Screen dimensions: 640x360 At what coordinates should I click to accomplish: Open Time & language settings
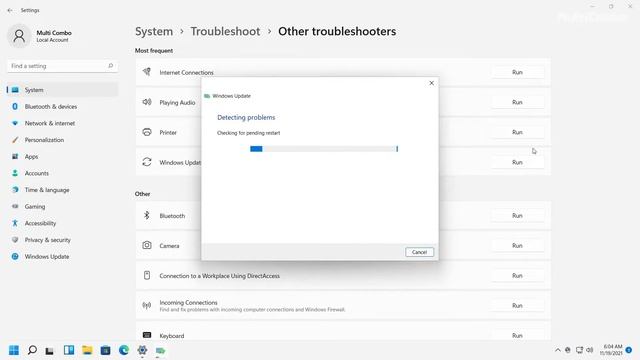(62, 190)
